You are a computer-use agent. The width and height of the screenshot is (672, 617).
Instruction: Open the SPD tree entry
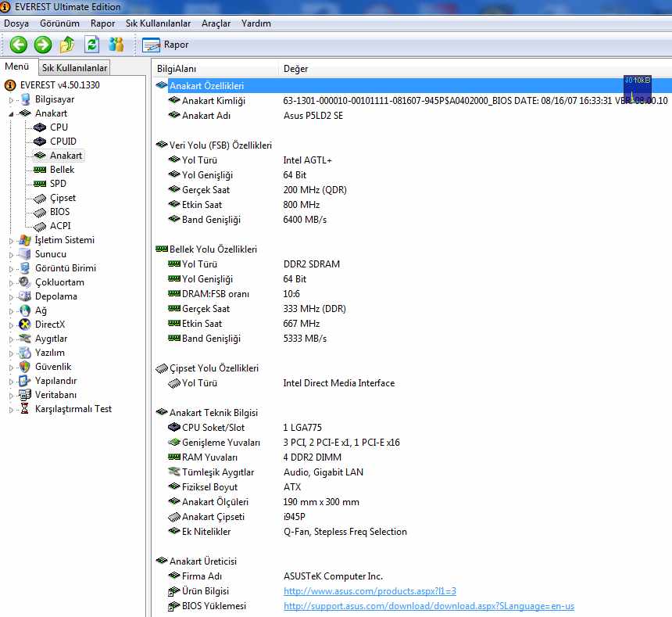coord(58,184)
